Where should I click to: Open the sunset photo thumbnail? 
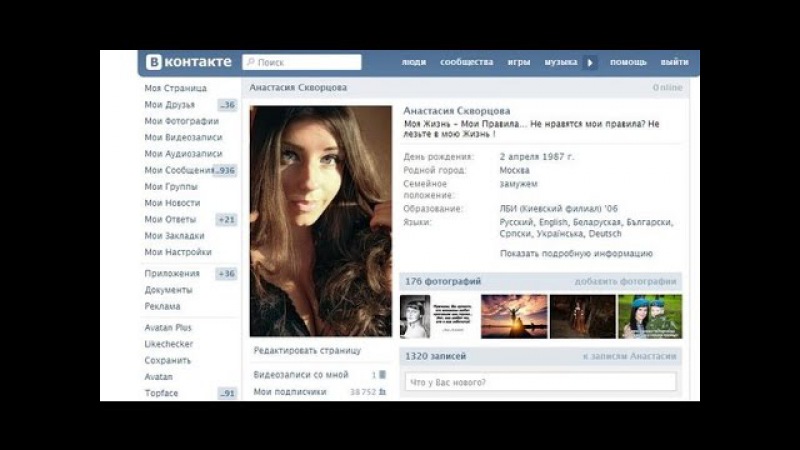coord(513,316)
